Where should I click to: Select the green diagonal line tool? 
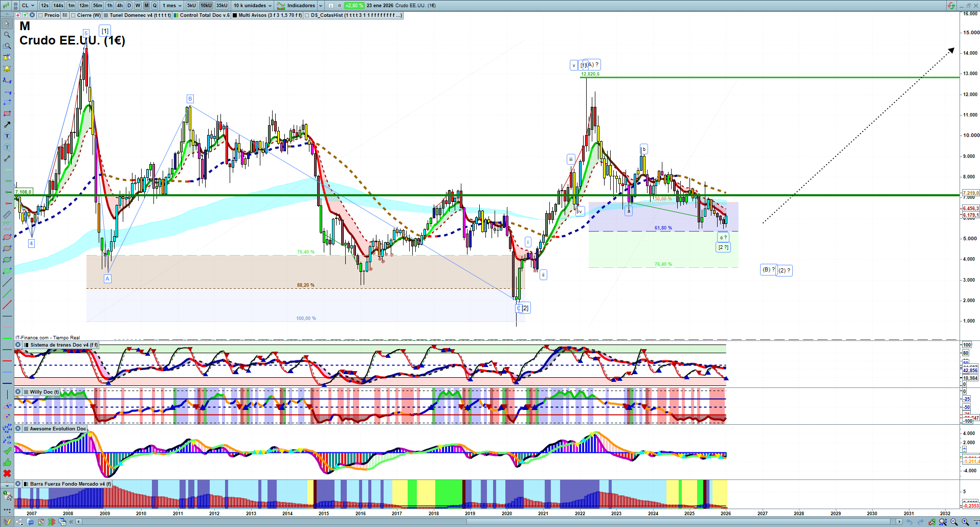(7, 293)
